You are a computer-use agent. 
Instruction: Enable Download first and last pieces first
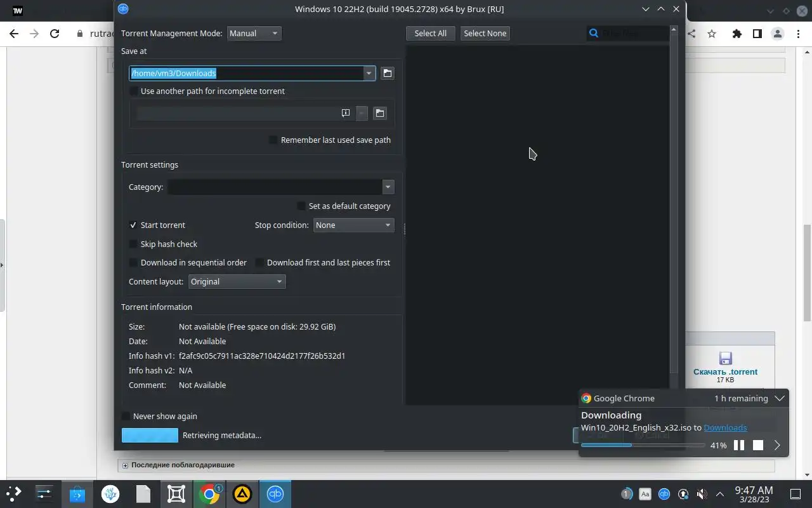point(259,263)
